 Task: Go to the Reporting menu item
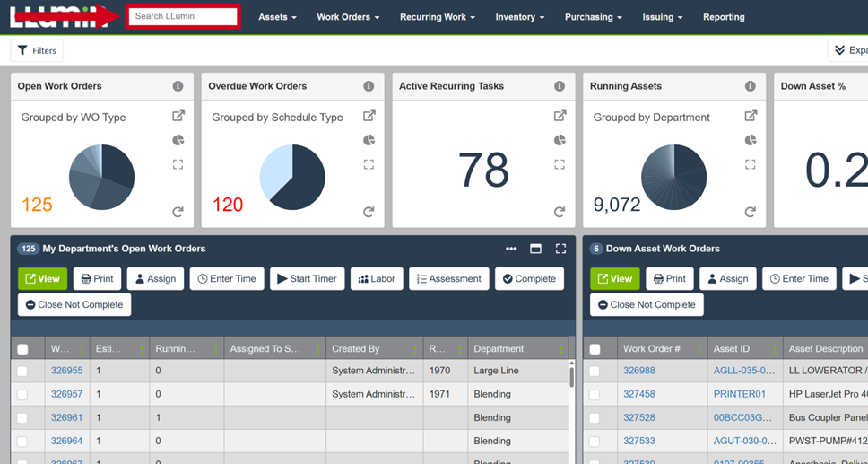tap(724, 17)
